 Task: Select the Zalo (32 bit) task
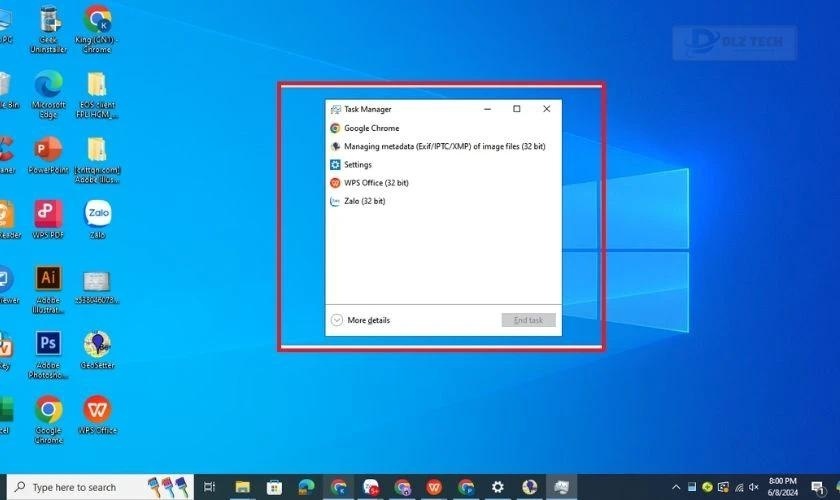364,201
